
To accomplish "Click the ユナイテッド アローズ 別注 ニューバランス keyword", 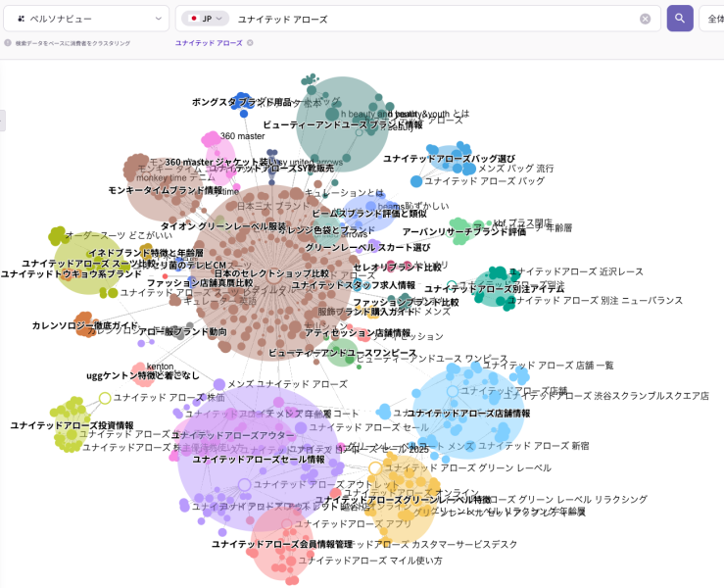I will 596,300.
